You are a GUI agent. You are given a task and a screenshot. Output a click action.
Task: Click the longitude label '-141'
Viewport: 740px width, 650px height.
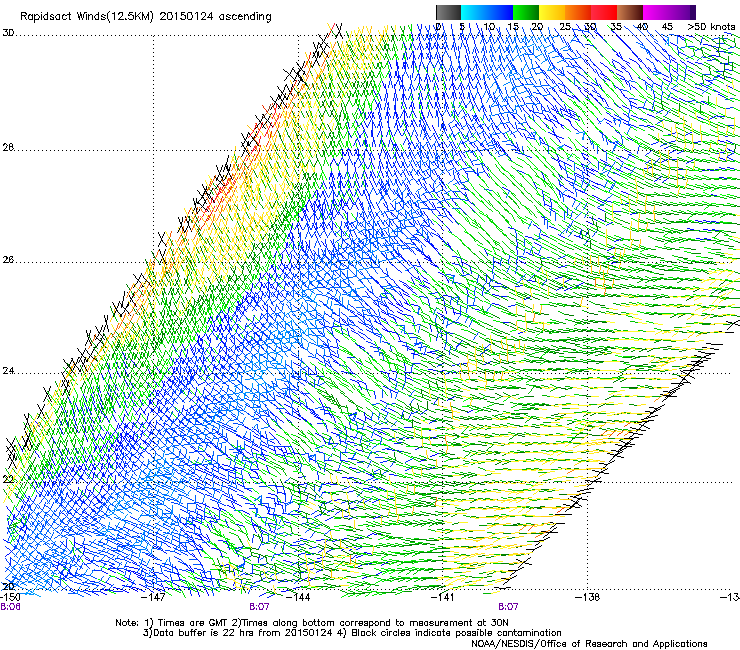coord(443,597)
